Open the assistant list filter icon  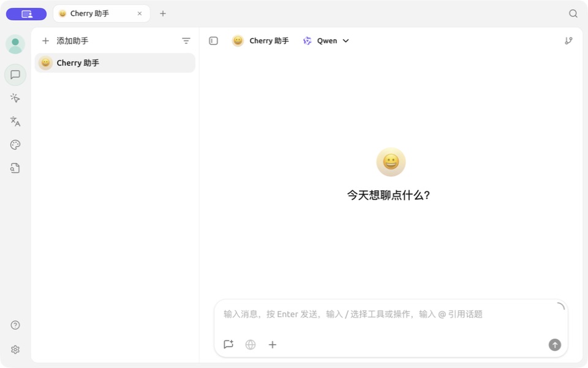point(186,40)
